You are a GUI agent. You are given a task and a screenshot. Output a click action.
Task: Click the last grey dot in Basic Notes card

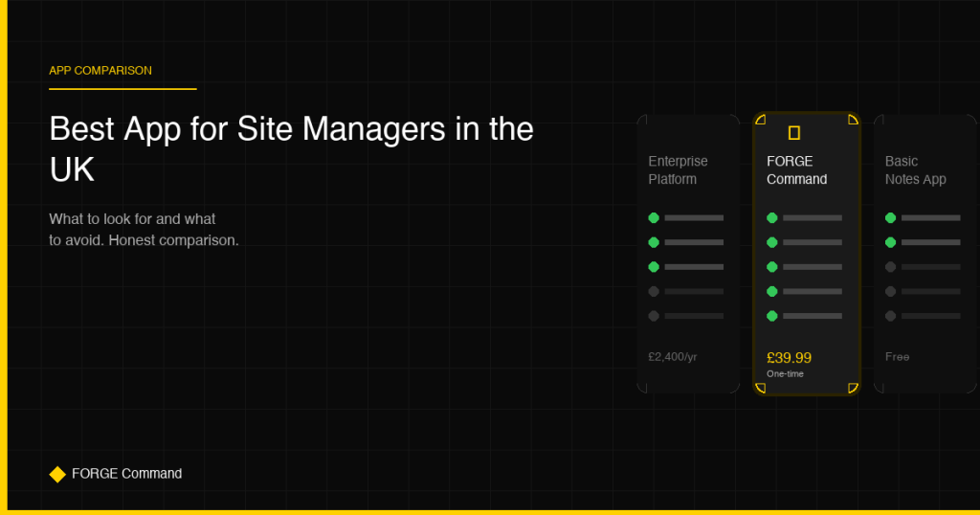[891, 316]
